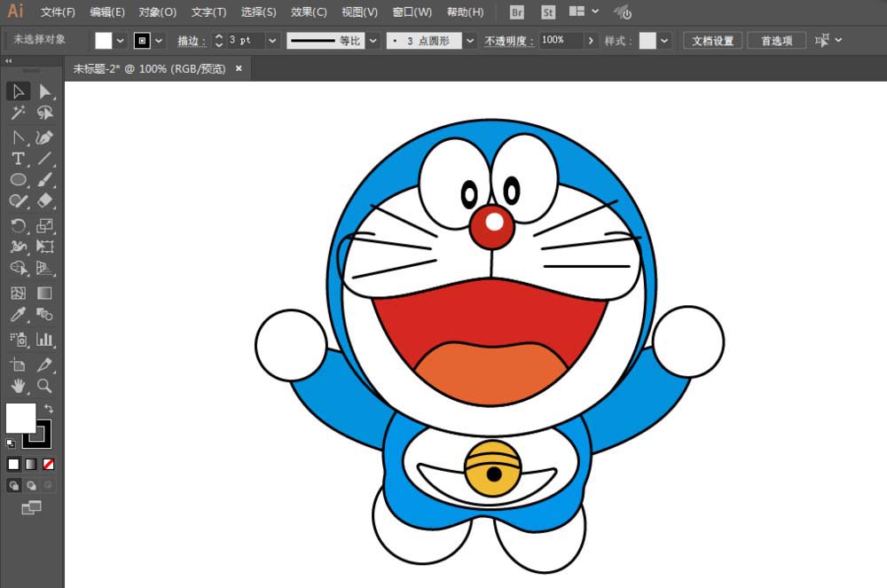
Task: Select the Shape Builder tool
Action: [x=18, y=268]
